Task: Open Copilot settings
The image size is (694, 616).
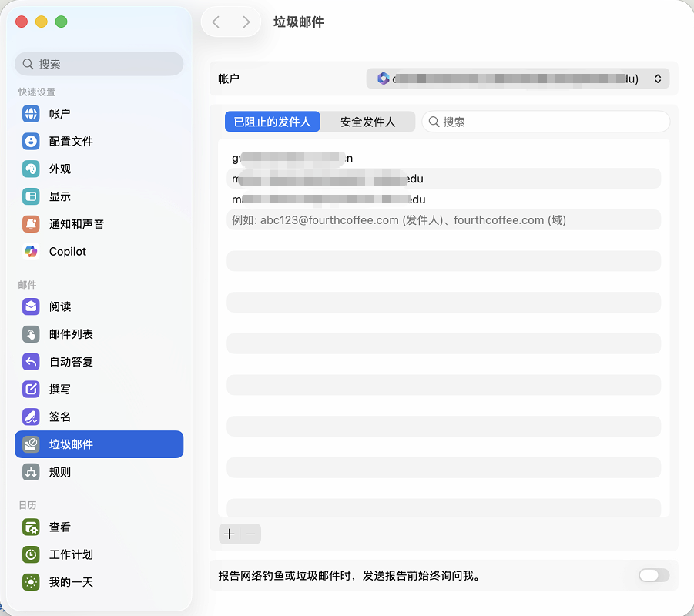Action: (x=67, y=252)
